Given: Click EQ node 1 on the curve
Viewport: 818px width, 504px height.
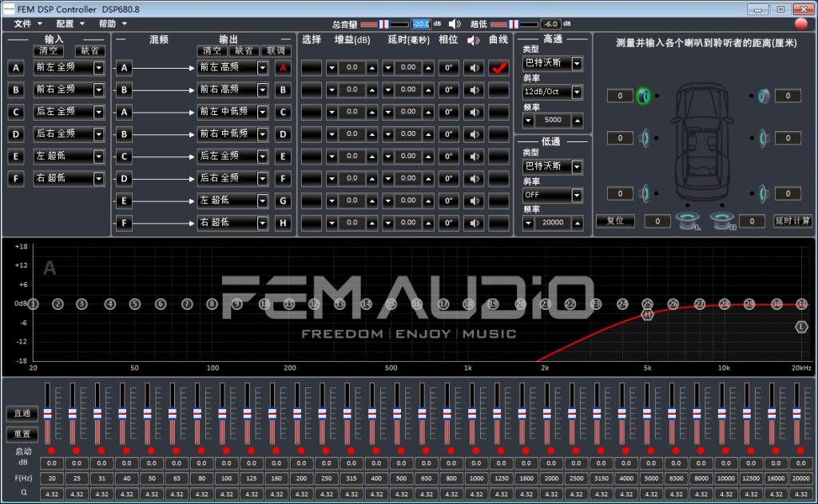Looking at the screenshot, I should [33, 304].
